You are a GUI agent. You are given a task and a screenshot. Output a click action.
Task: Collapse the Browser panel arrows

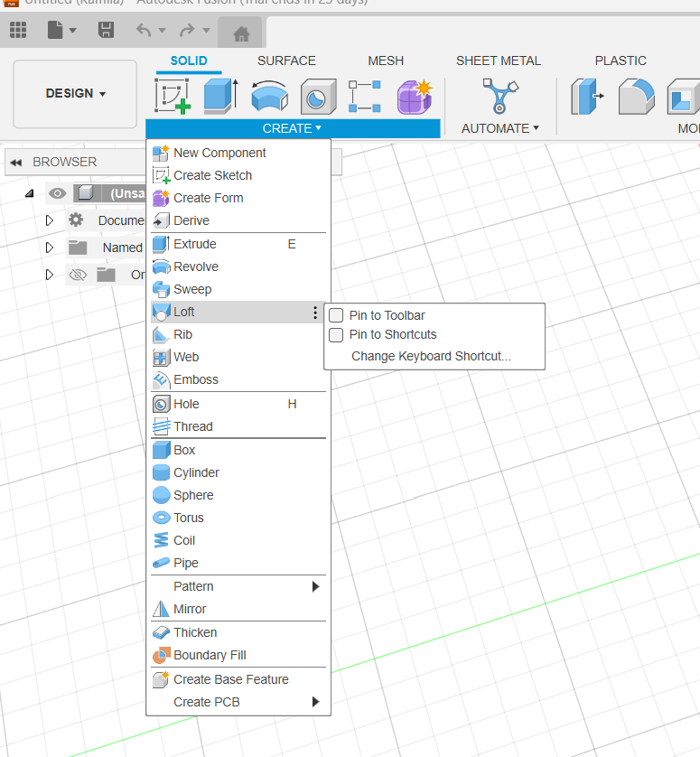16,163
